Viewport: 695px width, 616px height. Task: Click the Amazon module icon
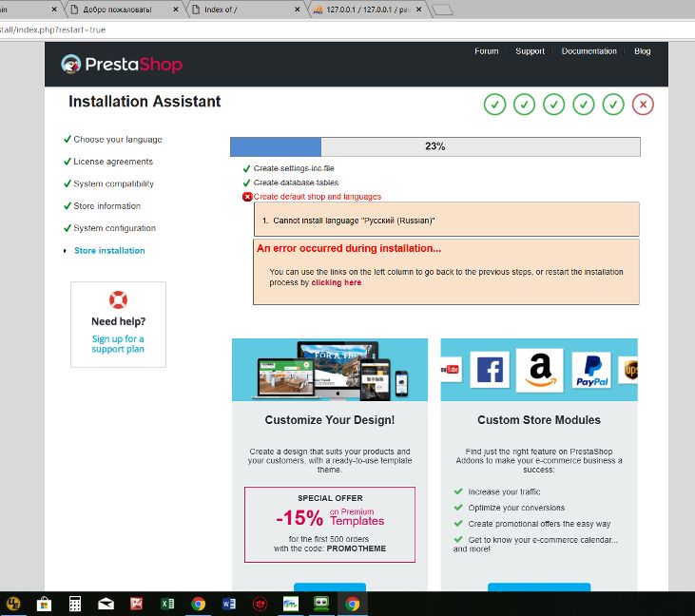(540, 370)
